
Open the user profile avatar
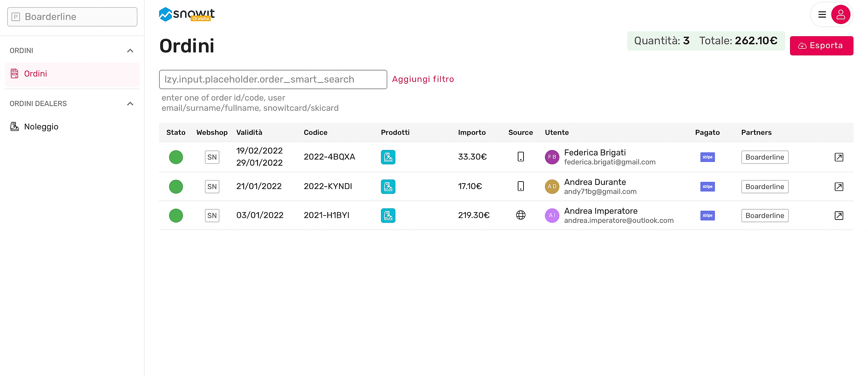(x=841, y=15)
